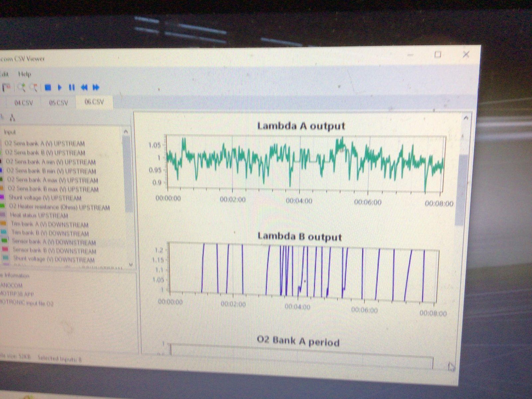The image size is (532, 399).
Task: Select 'O2 Sens bank A min (V) UPSTREAM'
Action: click(51, 162)
